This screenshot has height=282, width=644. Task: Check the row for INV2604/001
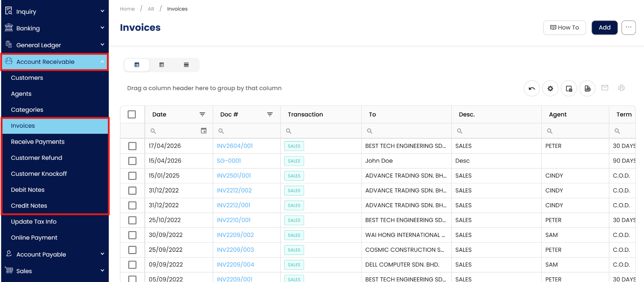[x=132, y=146]
